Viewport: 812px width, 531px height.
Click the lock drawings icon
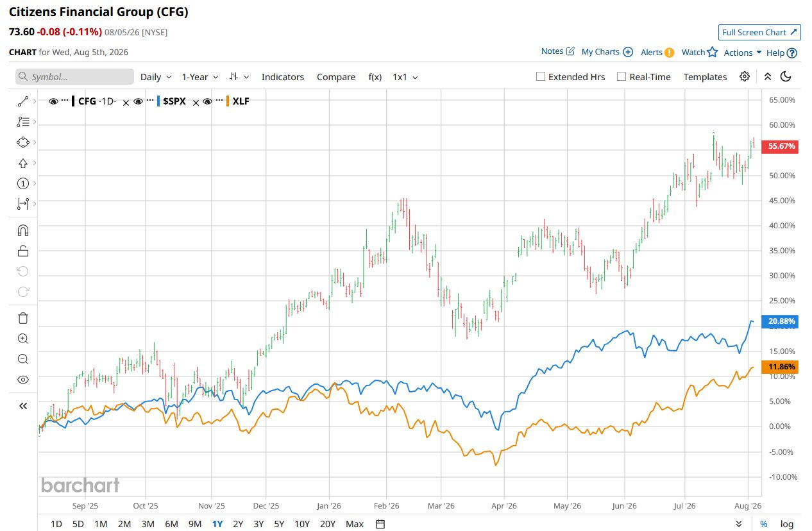tap(23, 251)
